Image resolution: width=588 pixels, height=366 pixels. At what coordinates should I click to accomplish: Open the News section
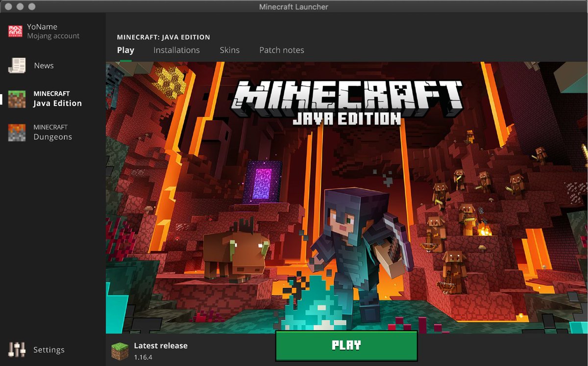(44, 66)
